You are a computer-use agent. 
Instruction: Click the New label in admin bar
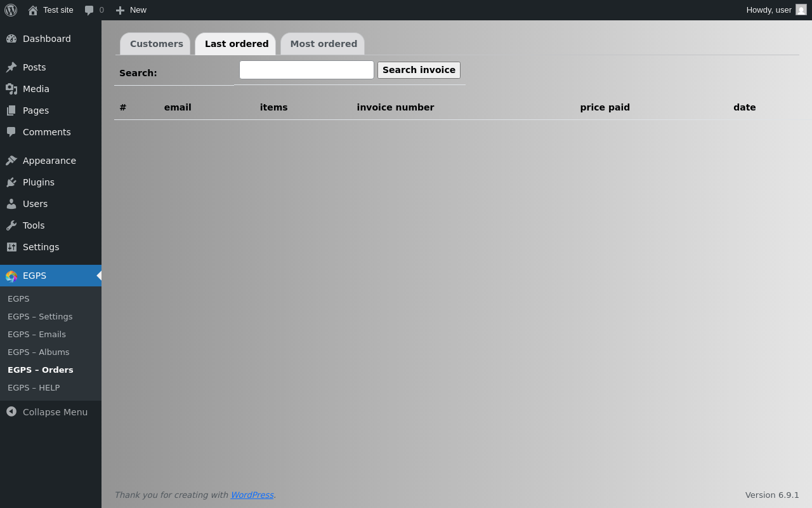point(138,10)
